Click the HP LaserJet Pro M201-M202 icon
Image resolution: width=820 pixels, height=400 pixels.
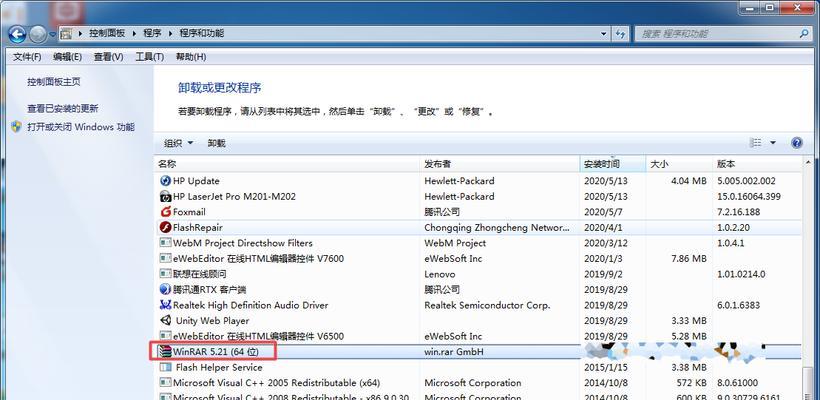pyautogui.click(x=165, y=197)
